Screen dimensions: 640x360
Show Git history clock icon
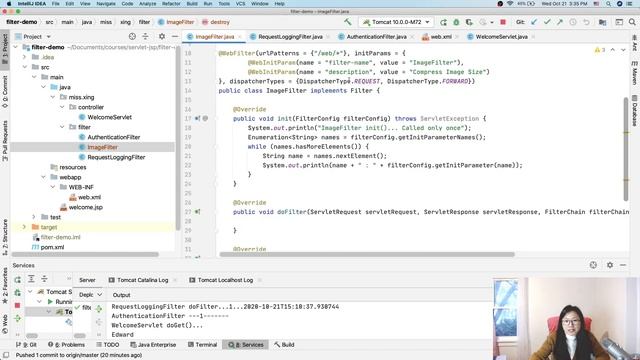click(573, 22)
